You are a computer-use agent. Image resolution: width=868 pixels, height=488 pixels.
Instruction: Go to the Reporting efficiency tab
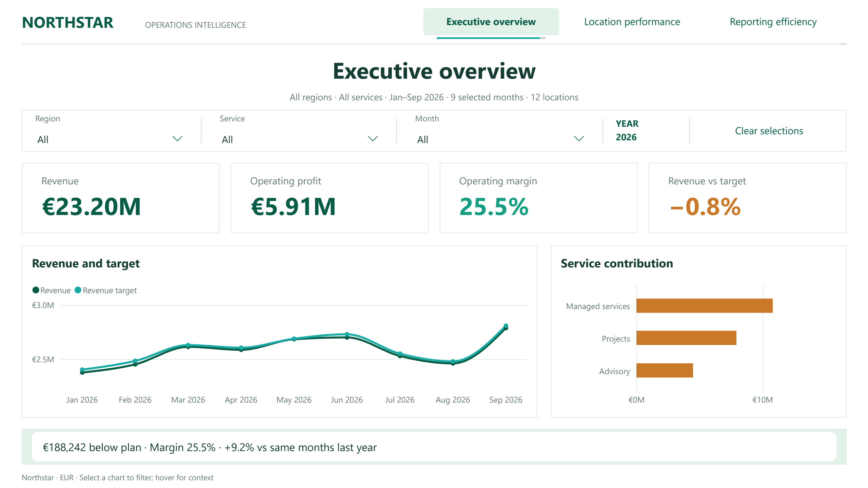[x=773, y=22]
